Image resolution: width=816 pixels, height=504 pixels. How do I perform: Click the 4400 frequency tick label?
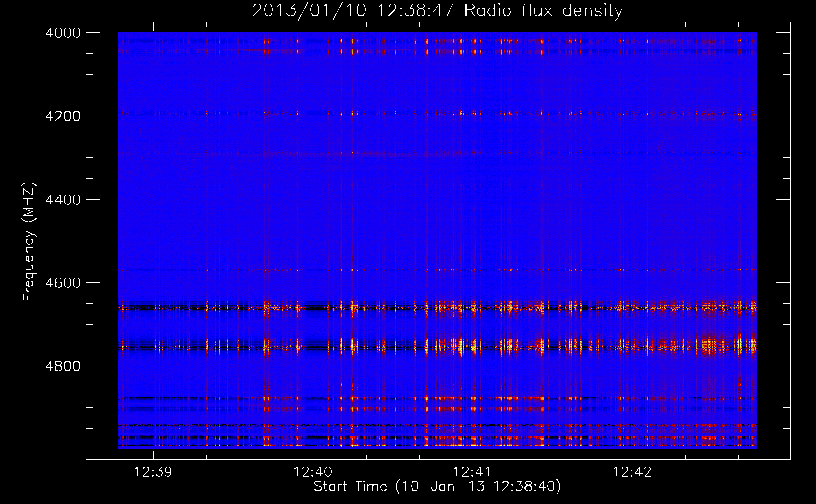point(63,200)
